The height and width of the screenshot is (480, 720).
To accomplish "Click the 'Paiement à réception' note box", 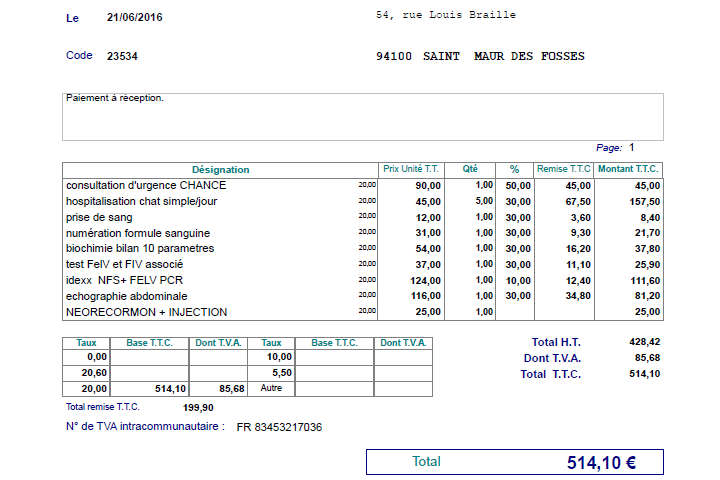I will [x=362, y=116].
